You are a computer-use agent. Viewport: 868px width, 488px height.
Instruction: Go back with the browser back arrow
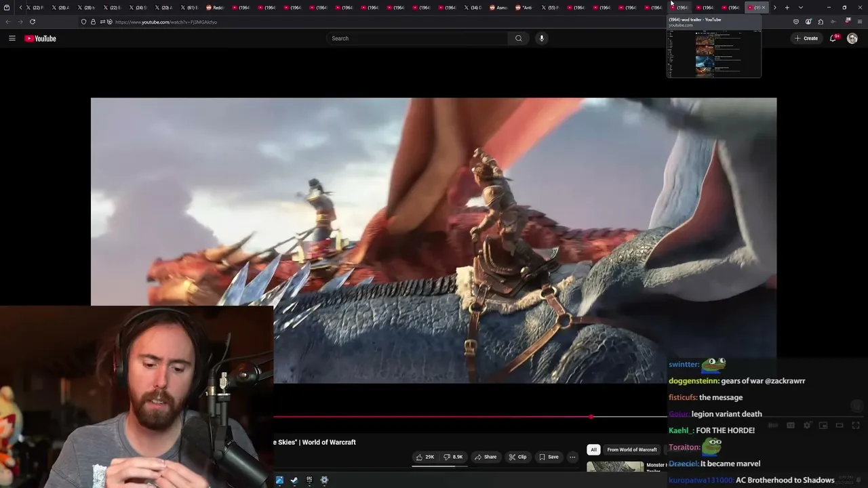pyautogui.click(x=8, y=22)
